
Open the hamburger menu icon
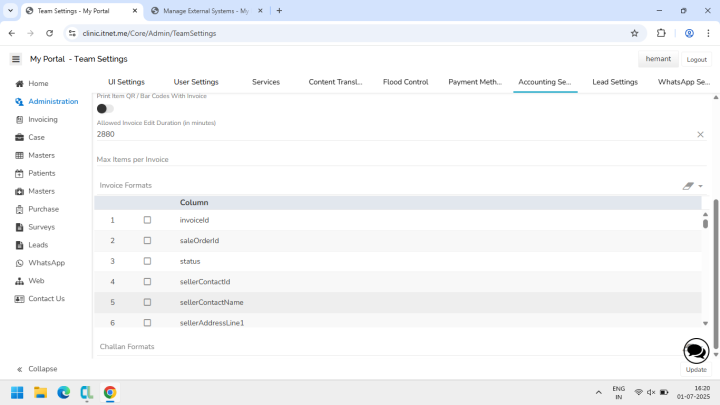[16, 59]
